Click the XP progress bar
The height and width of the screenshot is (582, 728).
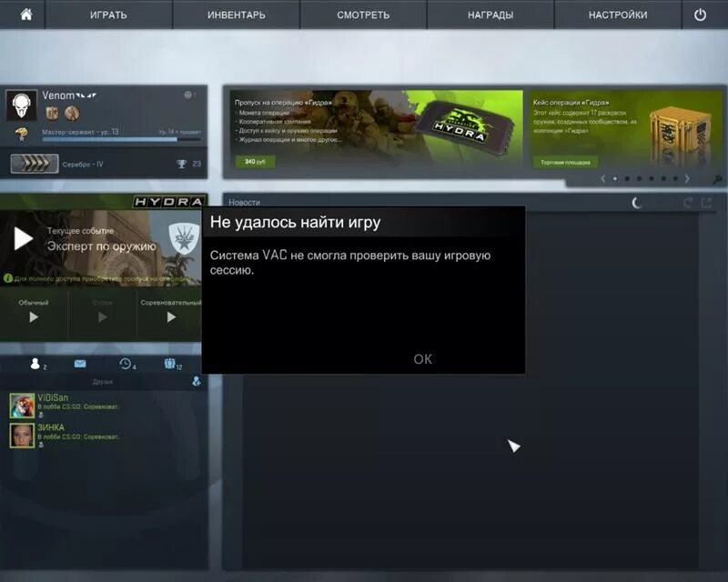click(121, 139)
